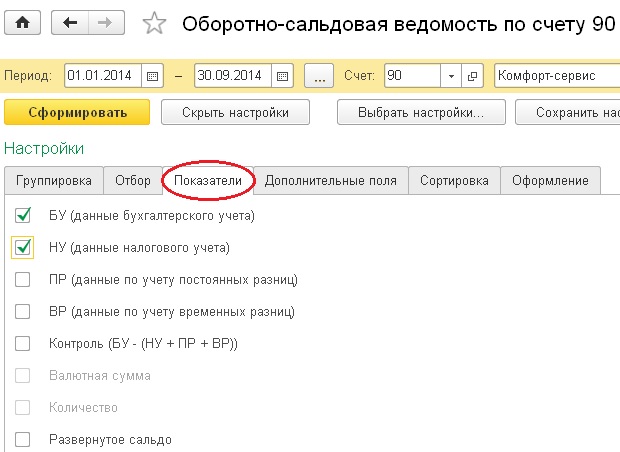This screenshot has height=452, width=620.
Task: Switch to the Сортировка tab
Action: (454, 181)
